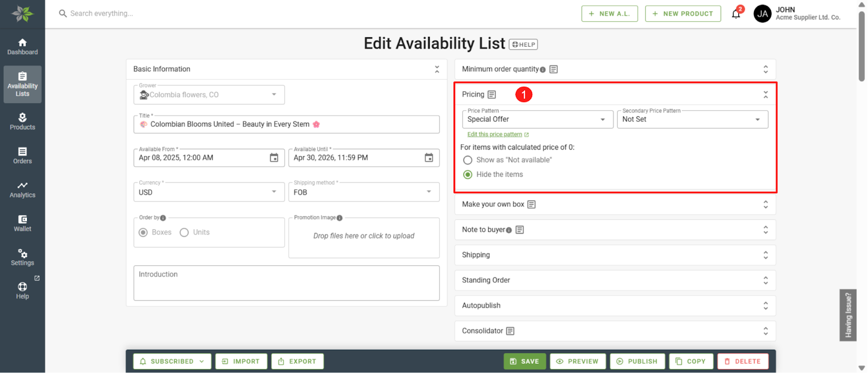
Task: Open Analytics from the sidebar
Action: click(x=22, y=189)
